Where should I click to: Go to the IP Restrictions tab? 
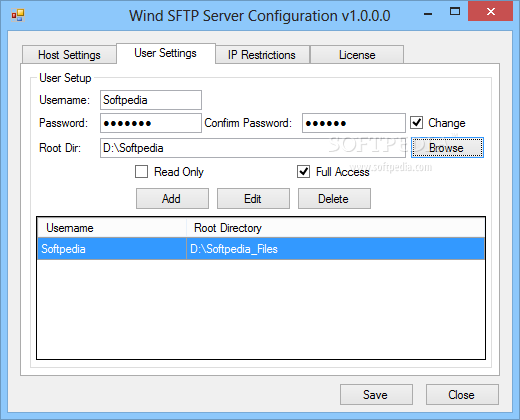coord(262,55)
